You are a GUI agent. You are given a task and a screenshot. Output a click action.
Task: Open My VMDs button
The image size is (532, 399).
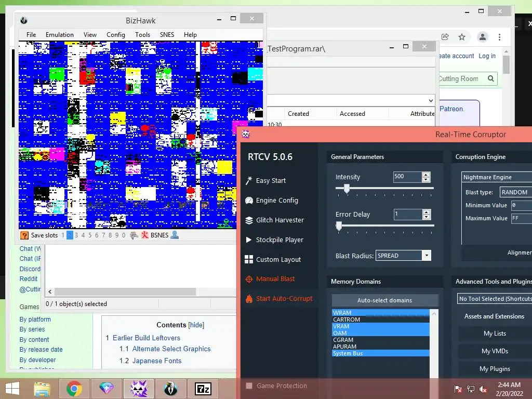(x=495, y=351)
